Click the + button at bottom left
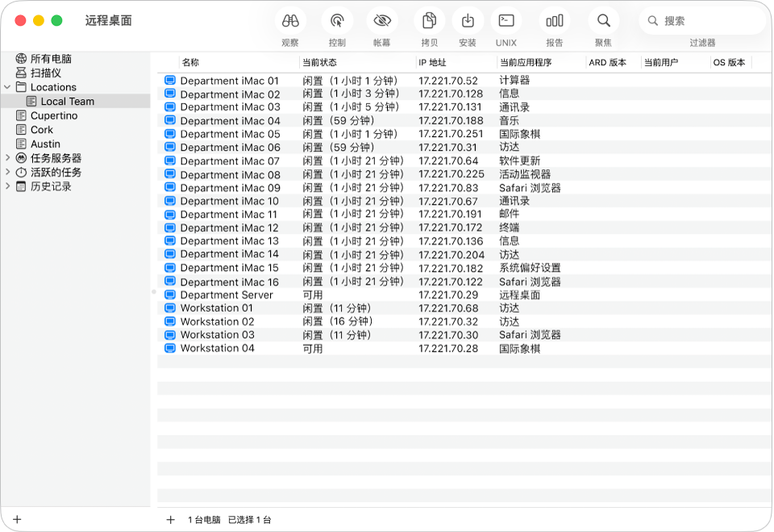This screenshot has height=532, width=774. click(17, 519)
